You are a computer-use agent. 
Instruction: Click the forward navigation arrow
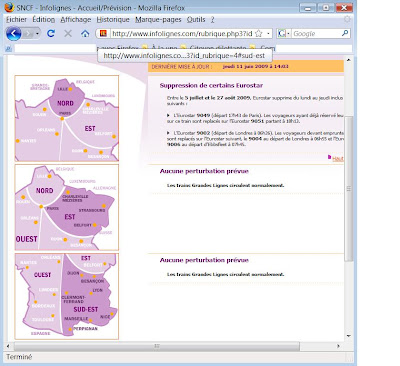(x=28, y=34)
